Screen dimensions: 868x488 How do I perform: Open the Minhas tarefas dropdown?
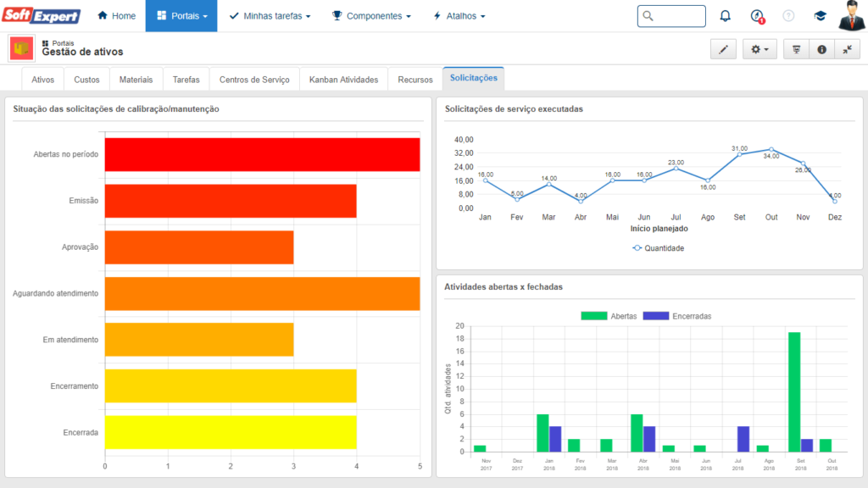pos(270,16)
